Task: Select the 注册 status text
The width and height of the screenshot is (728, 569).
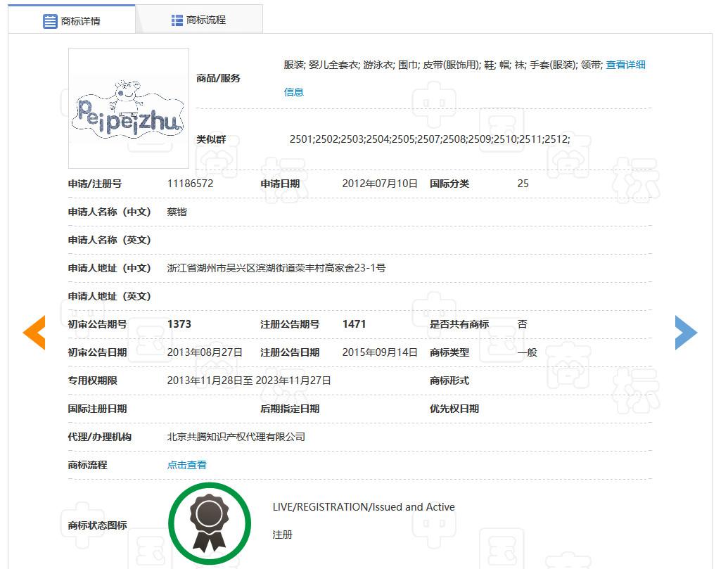Action: [282, 535]
